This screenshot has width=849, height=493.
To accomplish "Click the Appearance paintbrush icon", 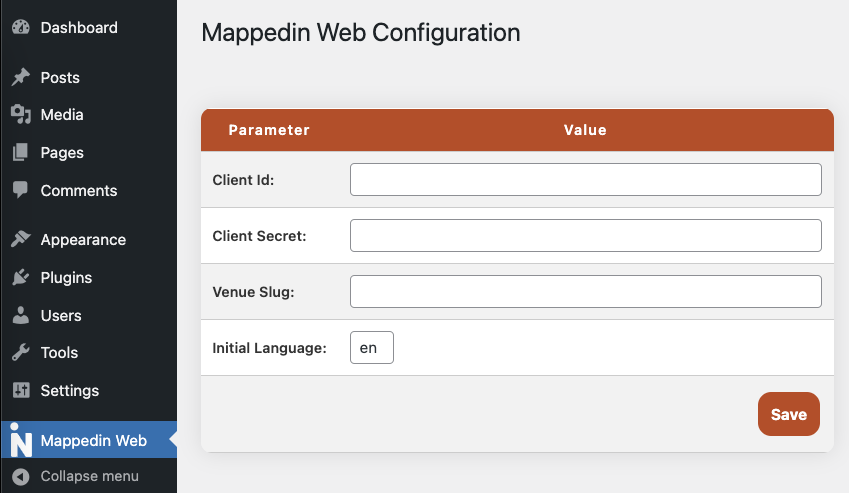I will coord(21,239).
